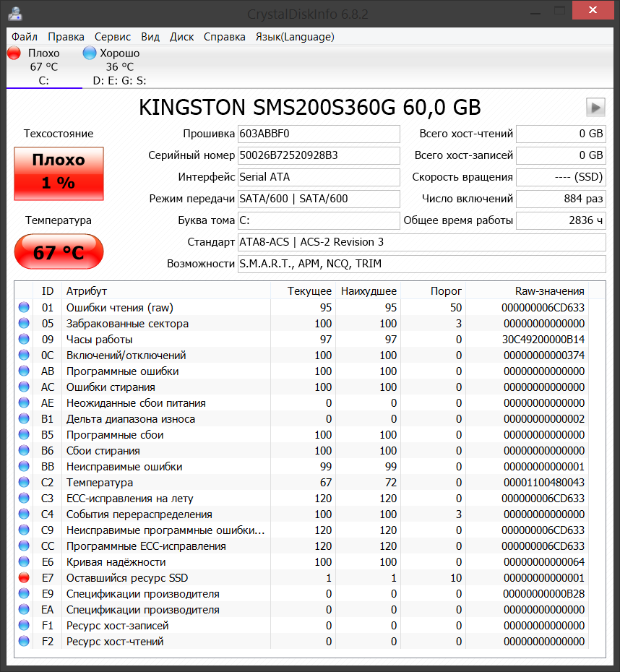
Task: Click raw value 00001100480043
Action: point(543,483)
